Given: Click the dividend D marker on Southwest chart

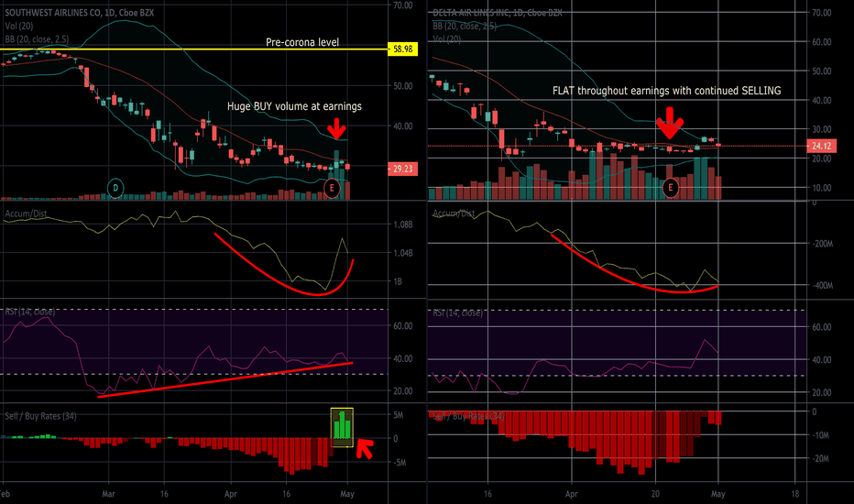Looking at the screenshot, I should click(x=115, y=189).
